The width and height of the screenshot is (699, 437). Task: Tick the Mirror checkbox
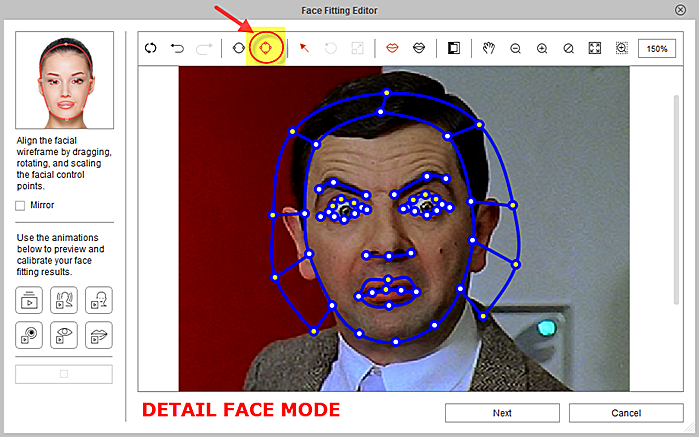pyautogui.click(x=20, y=206)
